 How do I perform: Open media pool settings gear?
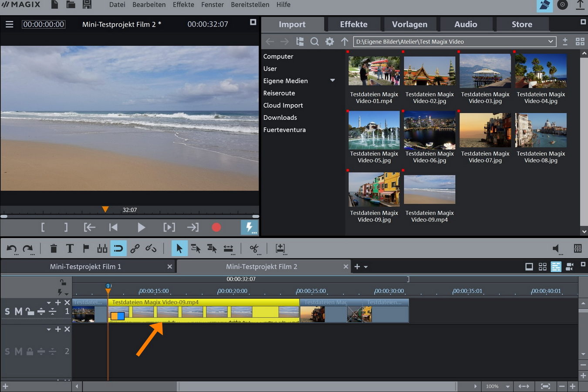[x=330, y=42]
